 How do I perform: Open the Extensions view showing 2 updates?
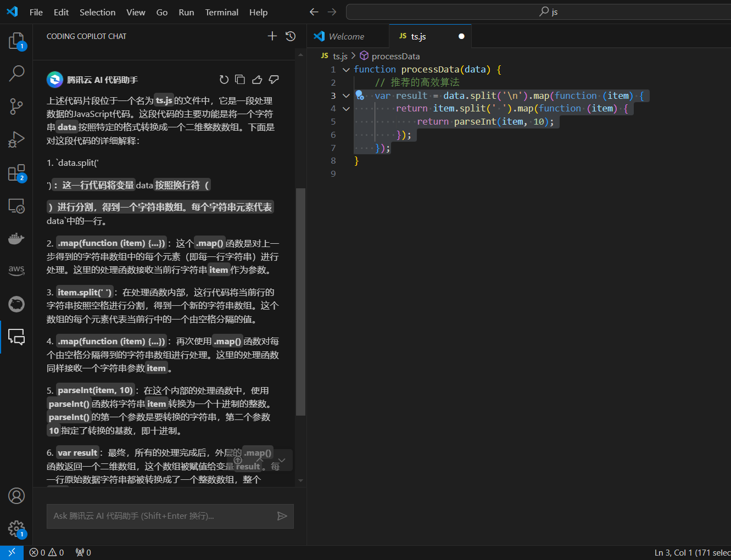[x=16, y=172]
